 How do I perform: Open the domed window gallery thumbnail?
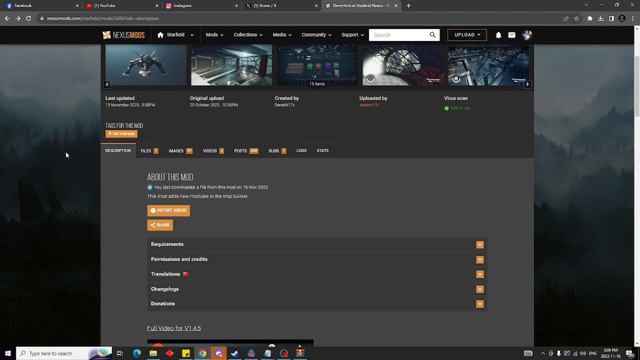403,65
